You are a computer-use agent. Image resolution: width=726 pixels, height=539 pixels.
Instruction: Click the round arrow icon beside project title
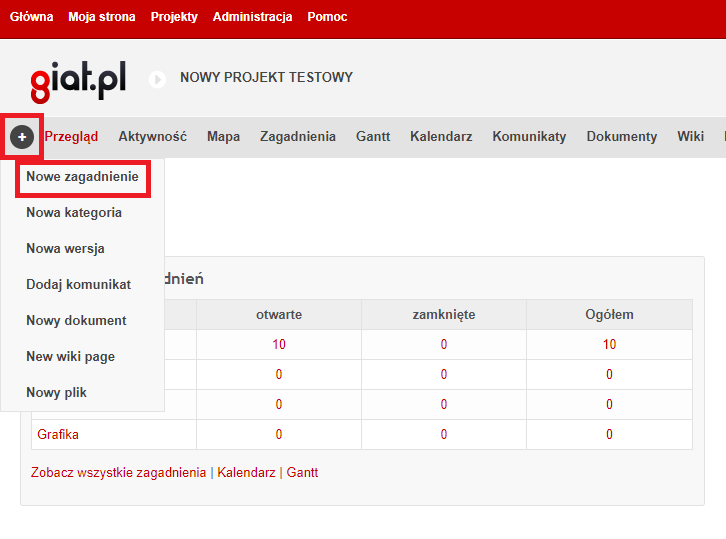tap(157, 80)
